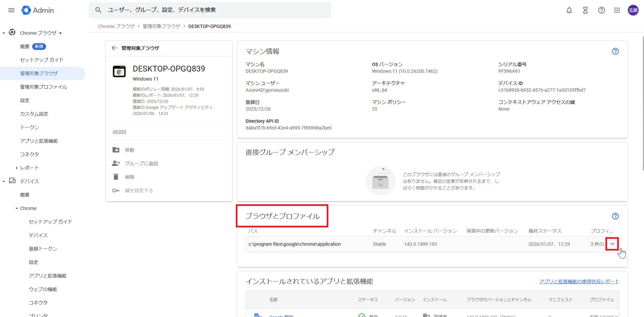
Task: Open the アプリと拡張機能の使用状況レポート link
Action: pos(579,281)
